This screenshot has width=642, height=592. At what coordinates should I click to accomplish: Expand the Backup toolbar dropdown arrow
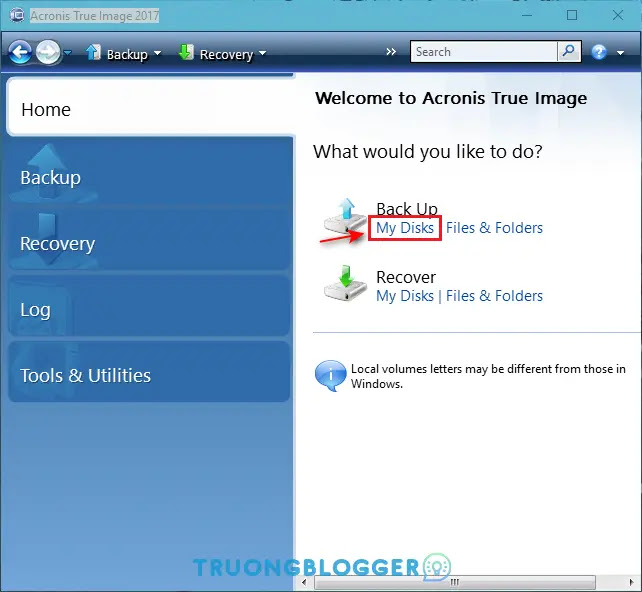point(157,53)
